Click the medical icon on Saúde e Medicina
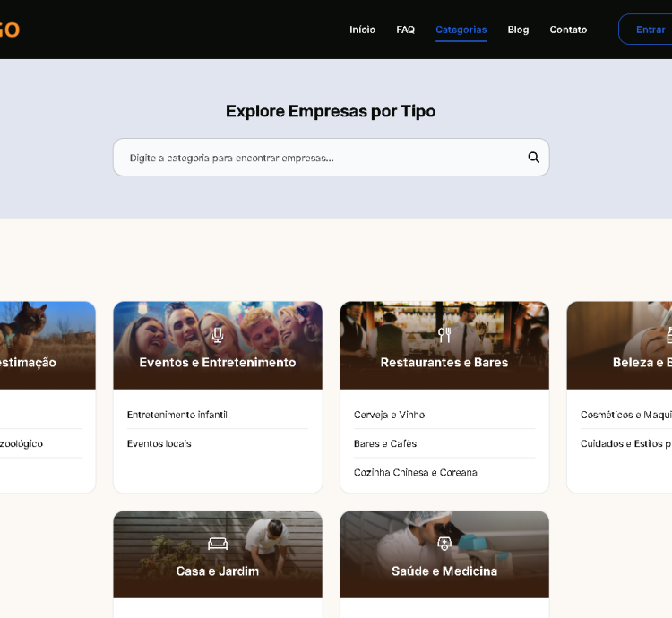This screenshot has height=618, width=672. click(444, 544)
